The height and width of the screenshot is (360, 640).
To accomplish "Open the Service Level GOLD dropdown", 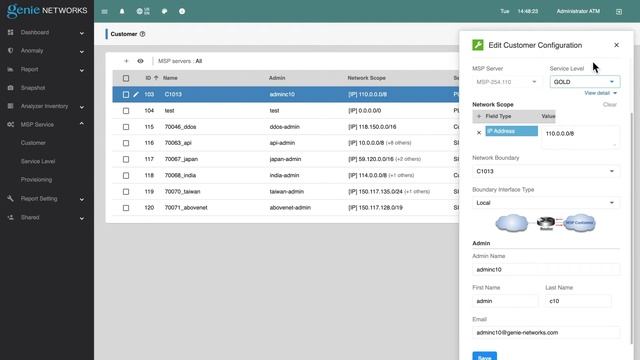I will pyautogui.click(x=584, y=82).
